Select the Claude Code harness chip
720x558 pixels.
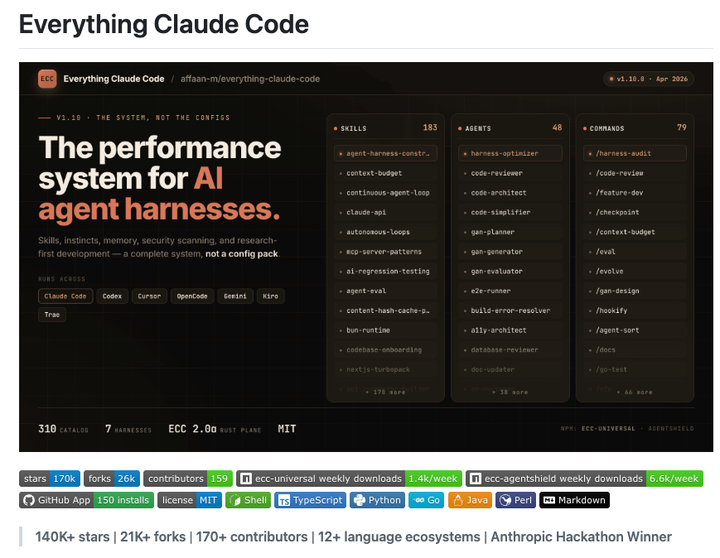[65, 296]
